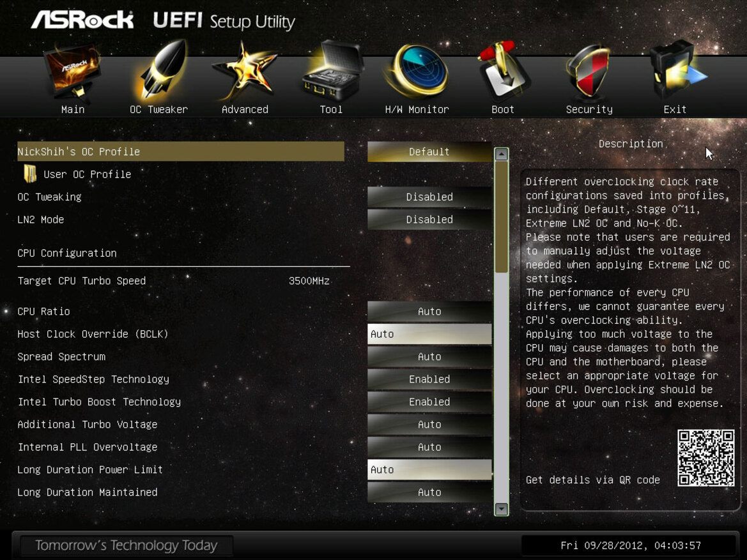Click Host Clock Override (BCLK) Auto field
Viewport: 747px width, 560px height.
click(x=429, y=334)
